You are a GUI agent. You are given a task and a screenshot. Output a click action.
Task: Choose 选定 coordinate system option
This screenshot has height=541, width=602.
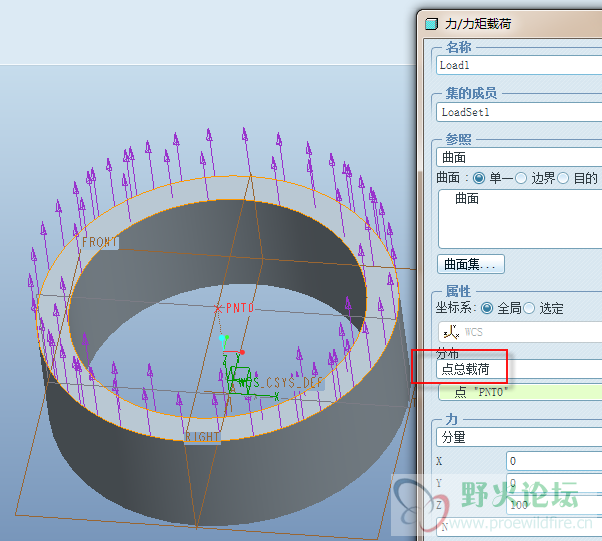[x=530, y=308]
